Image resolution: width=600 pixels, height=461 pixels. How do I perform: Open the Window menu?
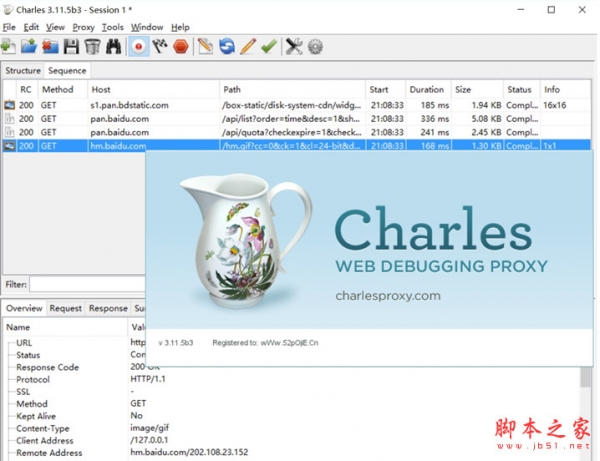click(147, 27)
